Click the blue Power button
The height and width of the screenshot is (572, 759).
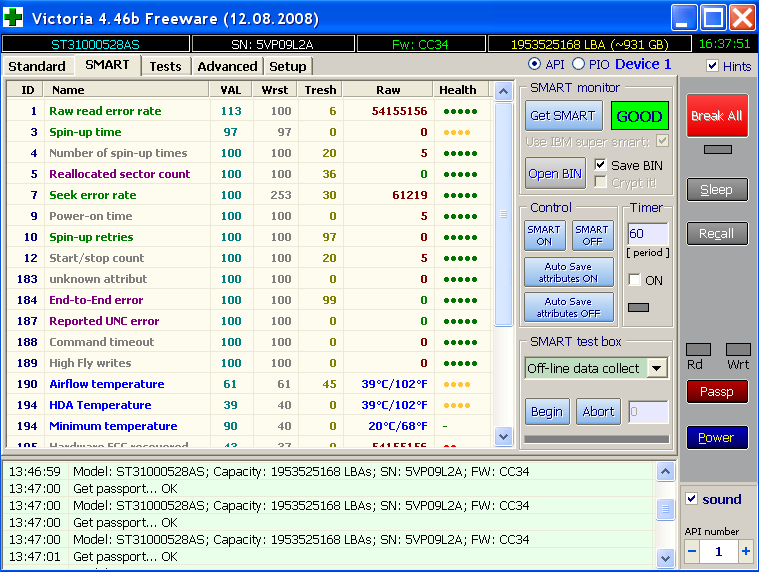(716, 437)
